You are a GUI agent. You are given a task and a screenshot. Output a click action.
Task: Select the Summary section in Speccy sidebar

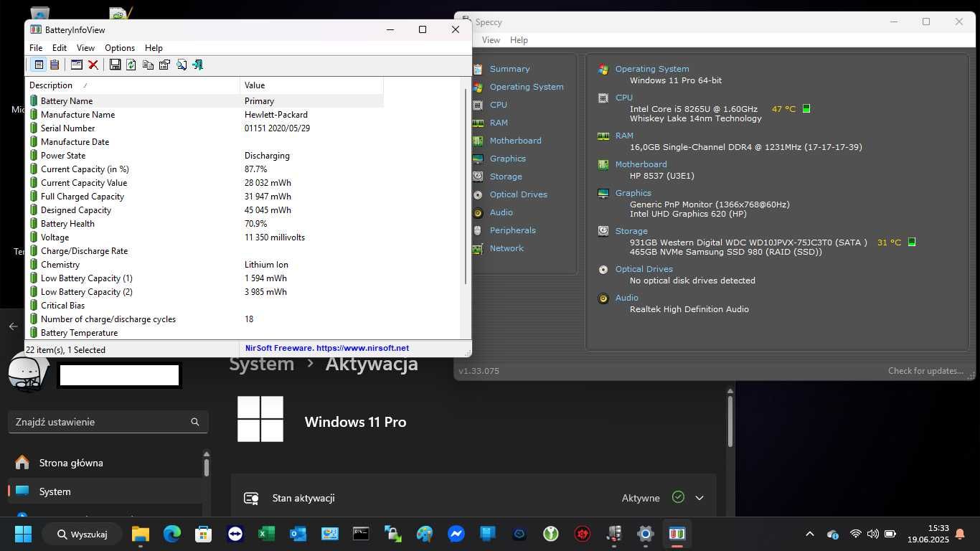click(509, 69)
